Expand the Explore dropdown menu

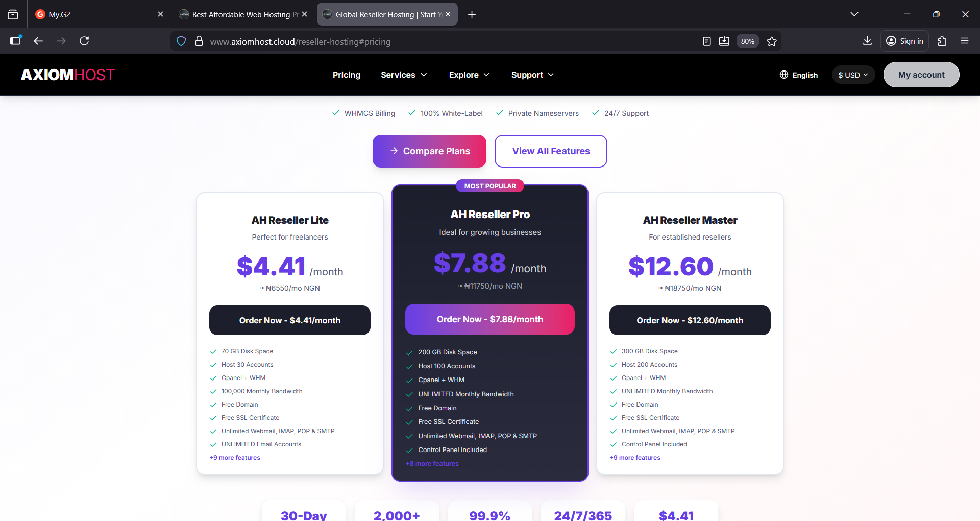[469, 75]
